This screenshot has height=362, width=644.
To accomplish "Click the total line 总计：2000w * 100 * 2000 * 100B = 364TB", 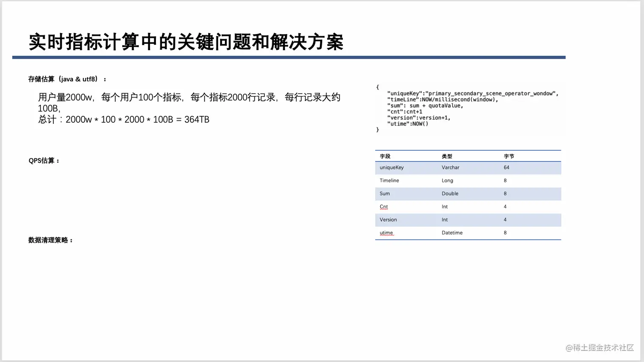I will [124, 120].
